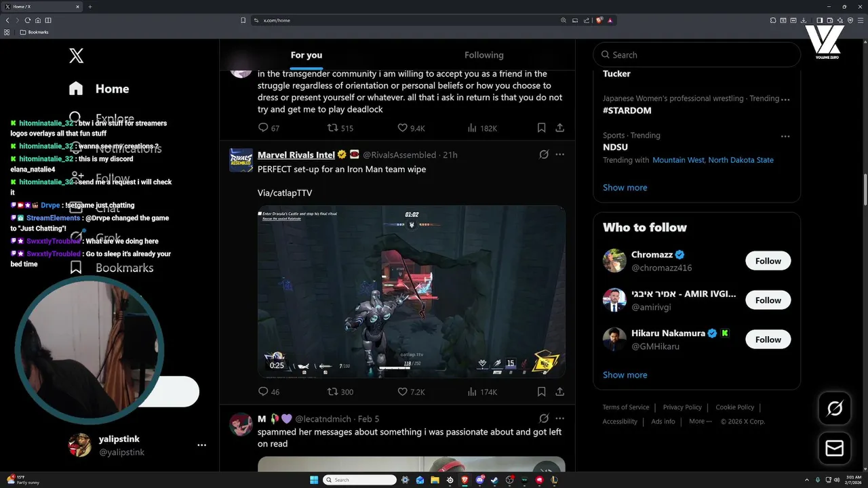Open Grok explain on lecatndmich post
This screenshot has width=868, height=488.
pyautogui.click(x=544, y=419)
